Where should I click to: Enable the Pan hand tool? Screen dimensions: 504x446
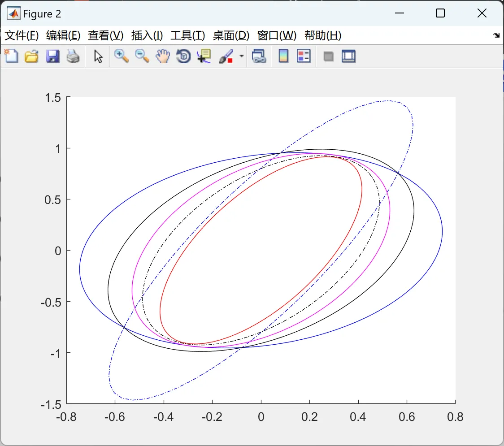(x=163, y=56)
